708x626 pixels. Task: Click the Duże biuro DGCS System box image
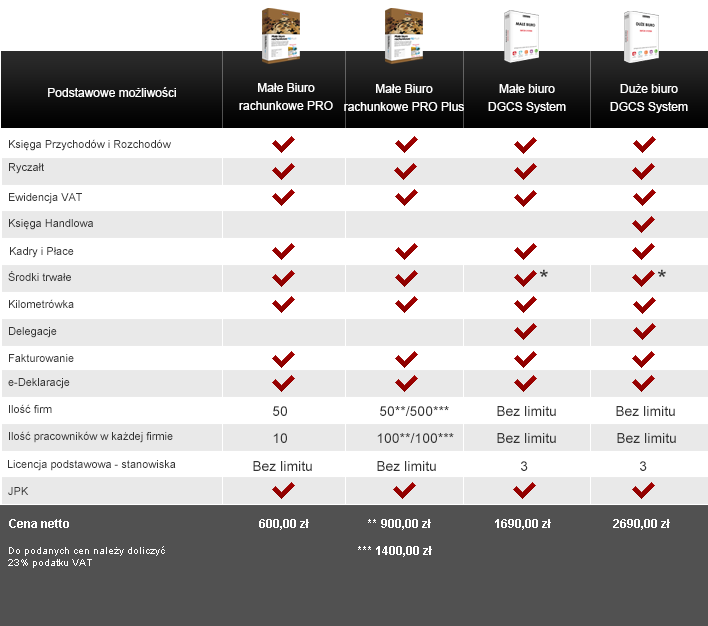[641, 36]
